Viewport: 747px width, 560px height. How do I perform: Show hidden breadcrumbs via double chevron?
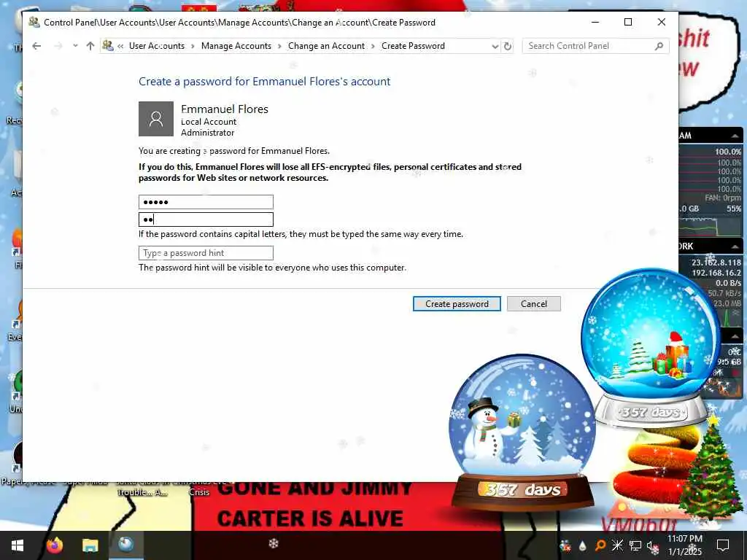tap(120, 46)
